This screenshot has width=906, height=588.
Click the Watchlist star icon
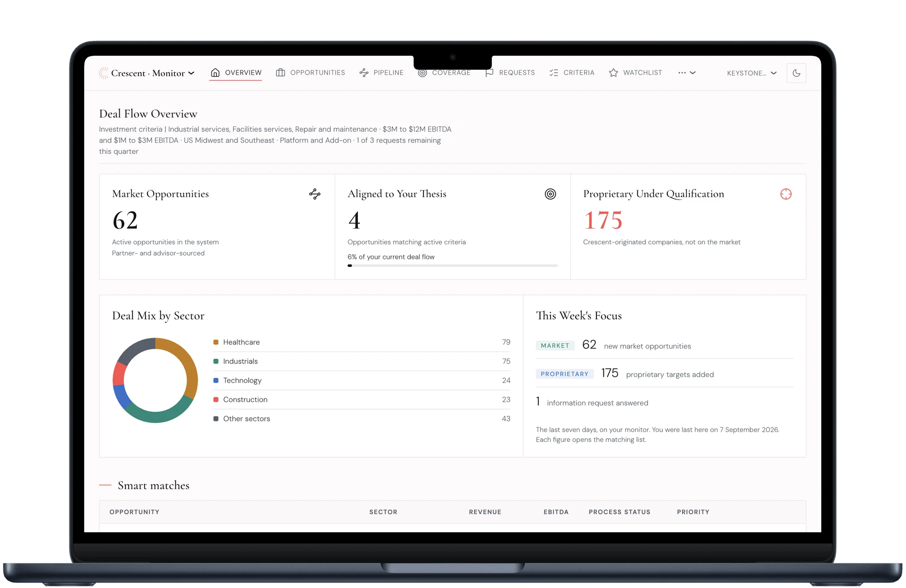point(613,72)
